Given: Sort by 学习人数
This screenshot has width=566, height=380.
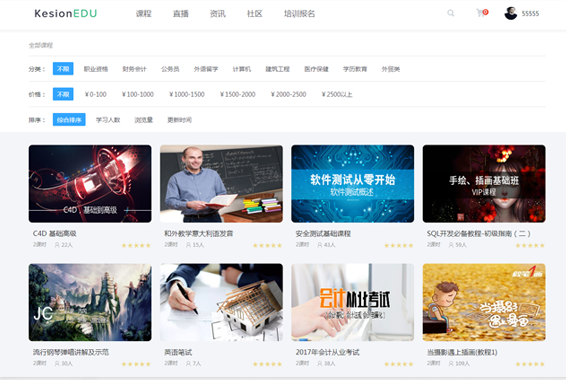Looking at the screenshot, I should click(108, 120).
